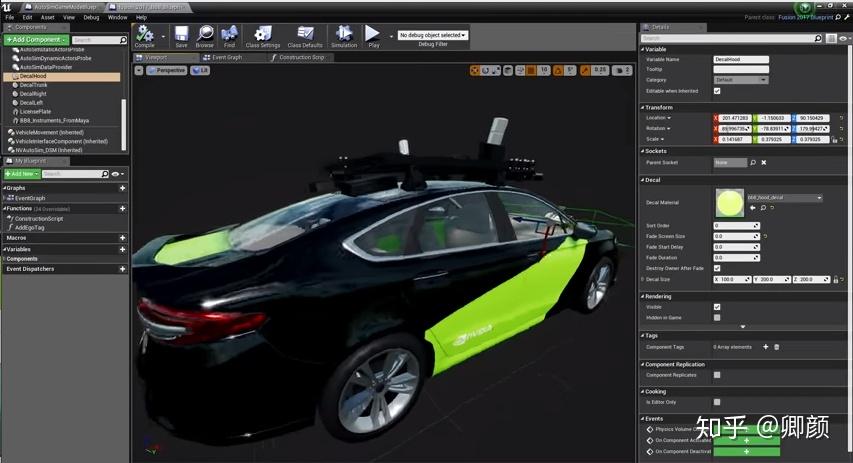Open Class Defaults

coord(305,36)
